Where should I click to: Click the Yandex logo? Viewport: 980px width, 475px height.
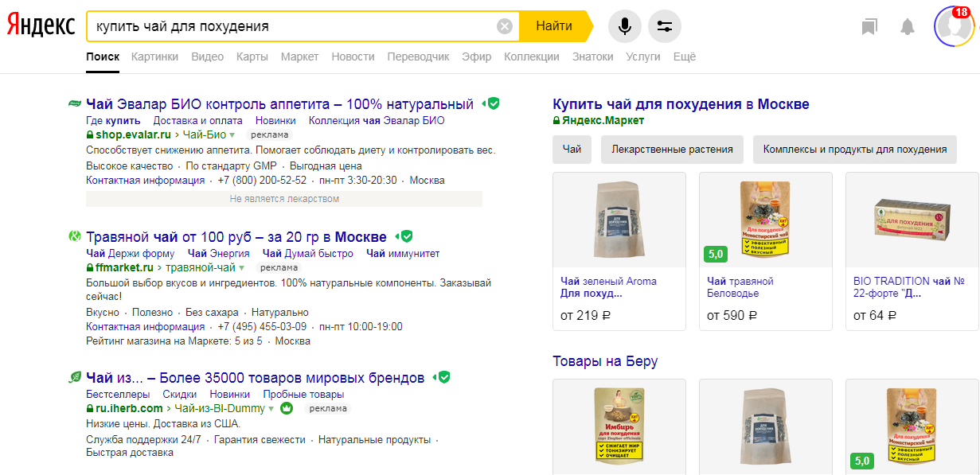point(41,26)
